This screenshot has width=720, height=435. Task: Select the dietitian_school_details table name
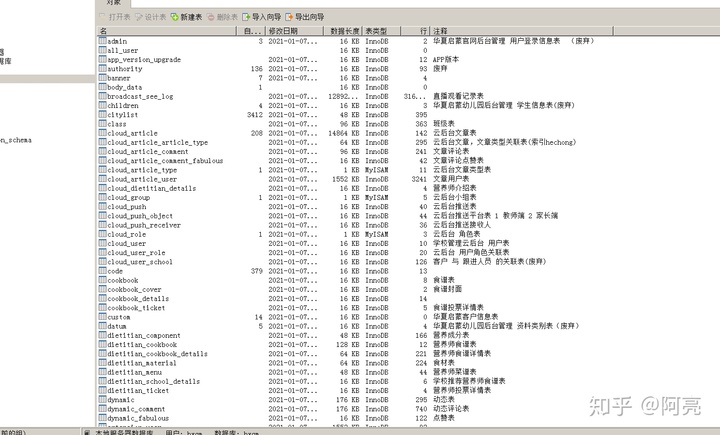click(x=153, y=381)
